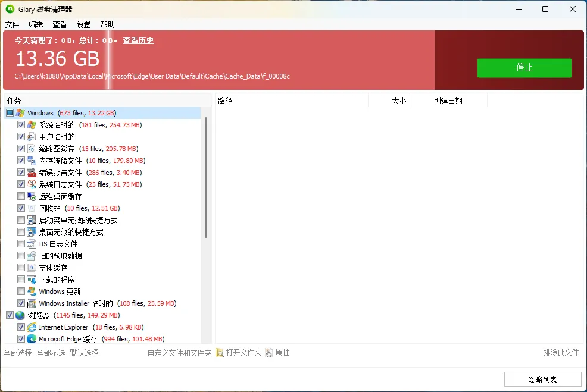Image resolution: width=587 pixels, height=392 pixels.
Task: Click the Internet Explorer icon
Action: pos(32,327)
